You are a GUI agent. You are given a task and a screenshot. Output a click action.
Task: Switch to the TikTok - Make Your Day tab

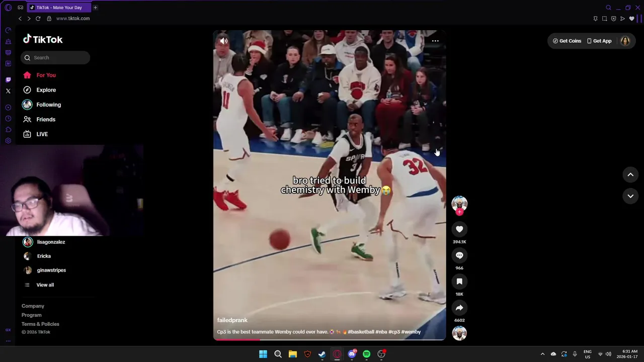pyautogui.click(x=58, y=8)
